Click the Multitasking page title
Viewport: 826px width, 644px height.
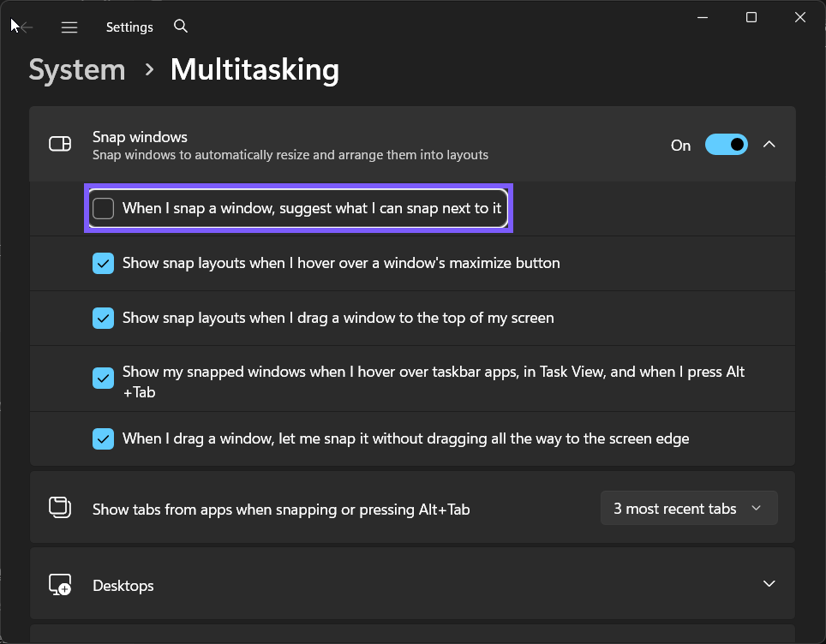(255, 70)
